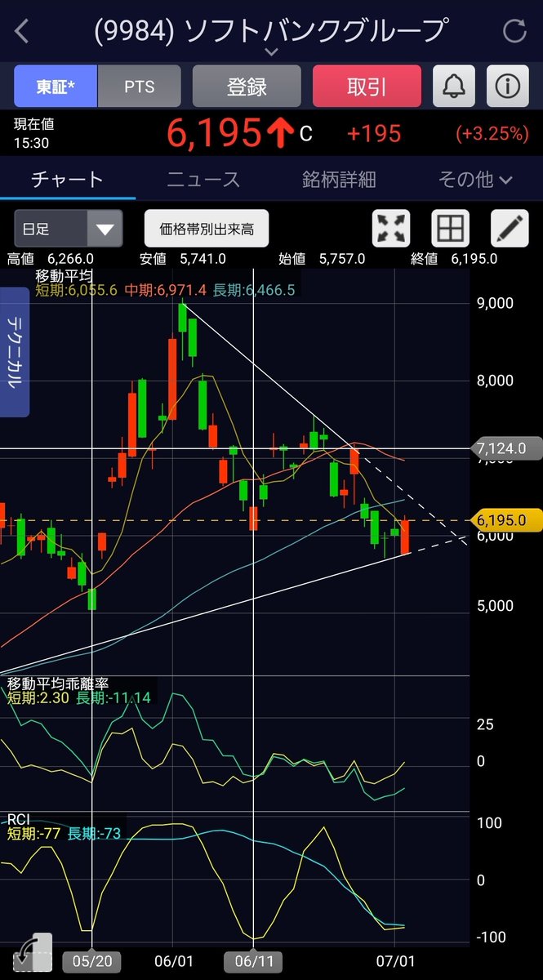Tap the current price 6,195 text
The width and height of the screenshot is (543, 980).
pyautogui.click(x=215, y=133)
